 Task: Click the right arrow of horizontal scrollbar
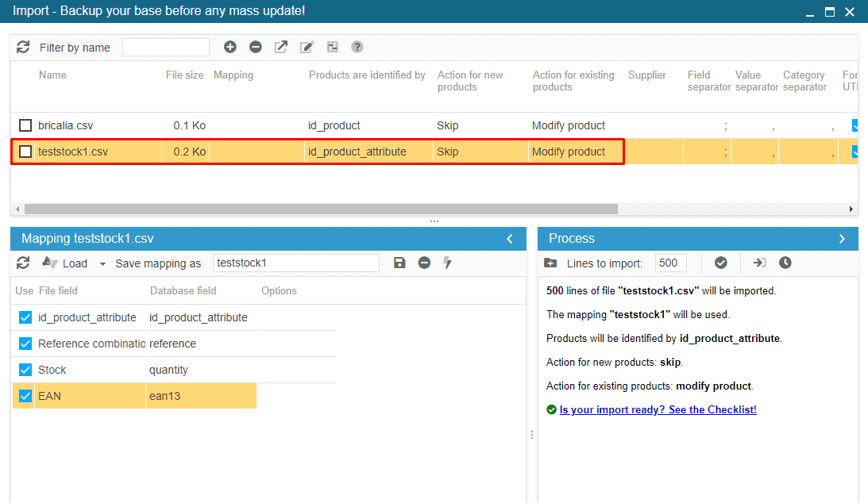[x=851, y=209]
